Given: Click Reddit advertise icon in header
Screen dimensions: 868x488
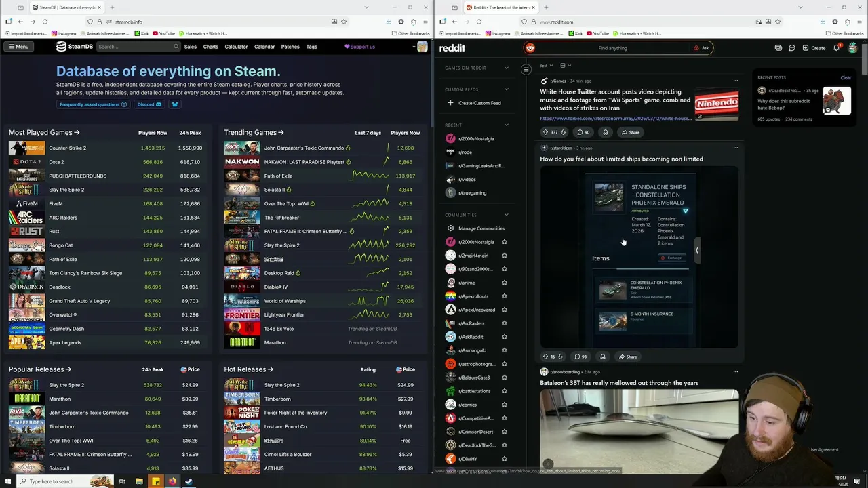Looking at the screenshot, I should pyautogui.click(x=778, y=48).
